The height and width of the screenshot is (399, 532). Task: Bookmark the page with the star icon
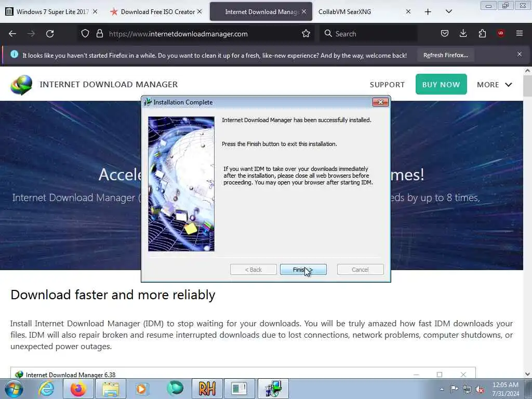click(306, 34)
